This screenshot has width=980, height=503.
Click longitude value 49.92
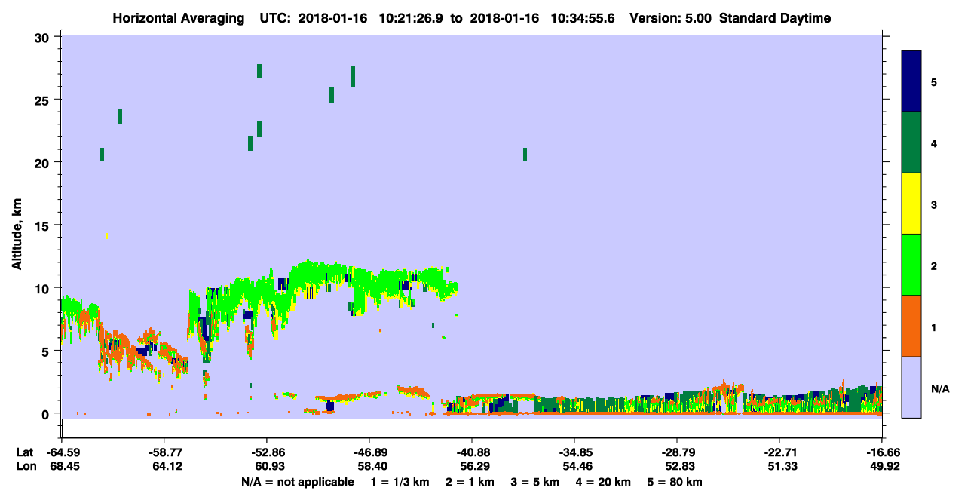pos(884,467)
